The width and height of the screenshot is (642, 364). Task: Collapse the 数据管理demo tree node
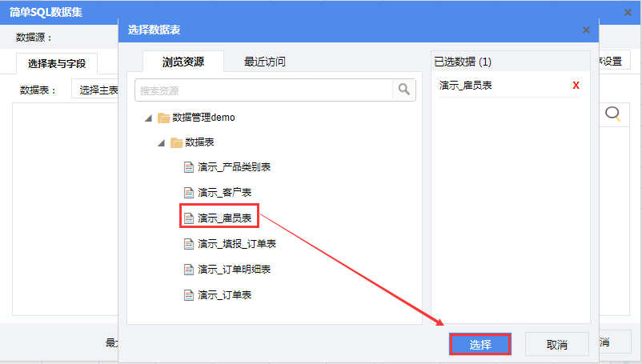pyautogui.click(x=148, y=118)
